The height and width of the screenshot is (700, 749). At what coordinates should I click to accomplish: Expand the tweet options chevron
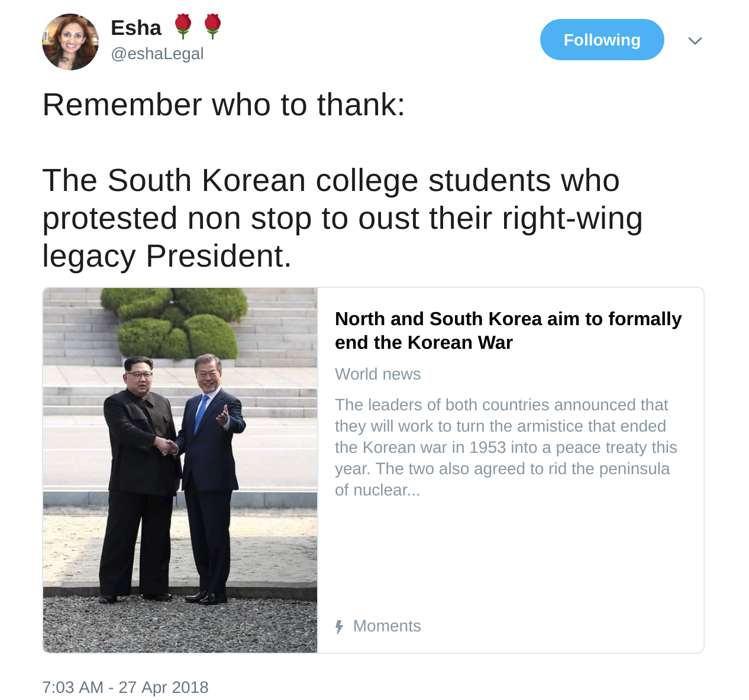tap(695, 41)
